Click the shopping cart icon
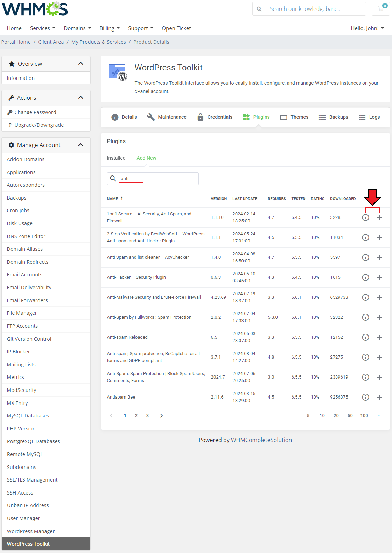Screen dimensions: 392x553 [x=381, y=9]
